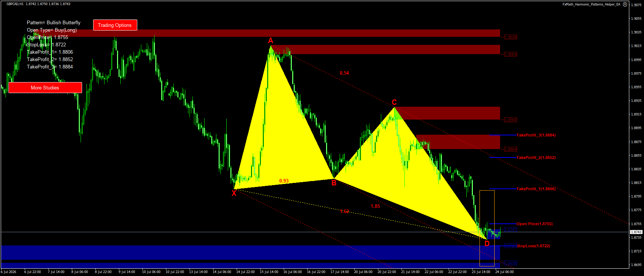Click the StopLoss(1.8722) line label
Screen dimensions: 644x276
(x=533, y=246)
